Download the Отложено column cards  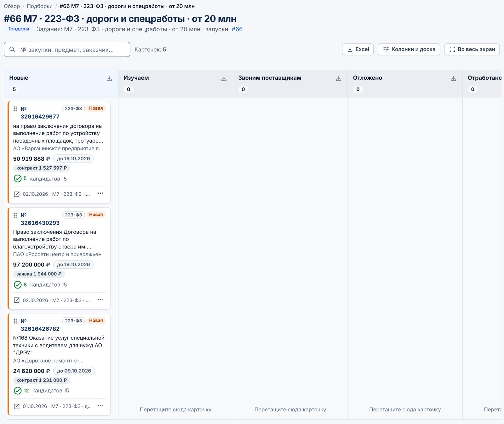[x=453, y=78]
